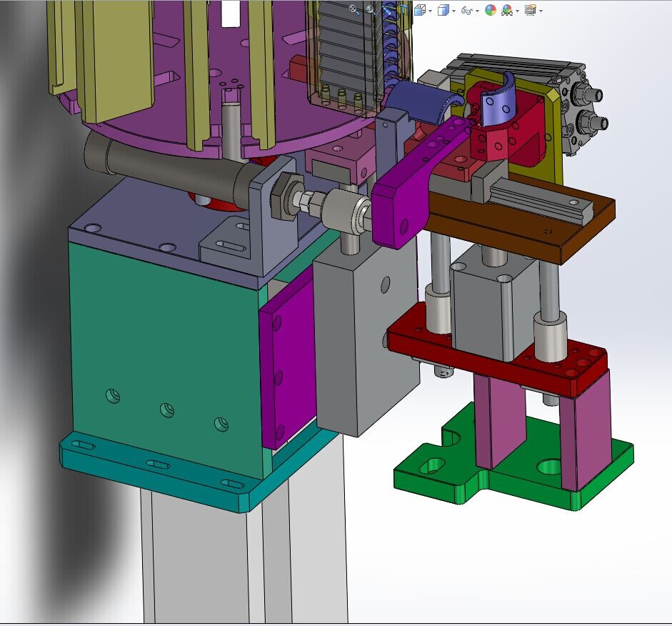Image resolution: width=672 pixels, height=626 pixels.
Task: Expand the Apply Scene dropdown arrow
Action: tap(517, 11)
